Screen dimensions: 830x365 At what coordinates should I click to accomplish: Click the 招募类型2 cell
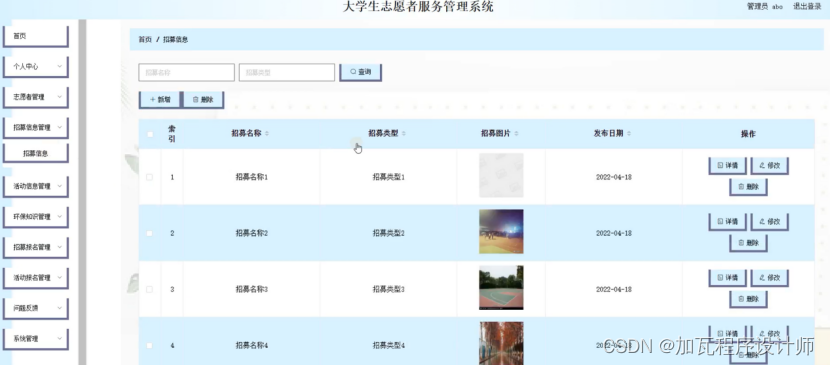tap(389, 233)
